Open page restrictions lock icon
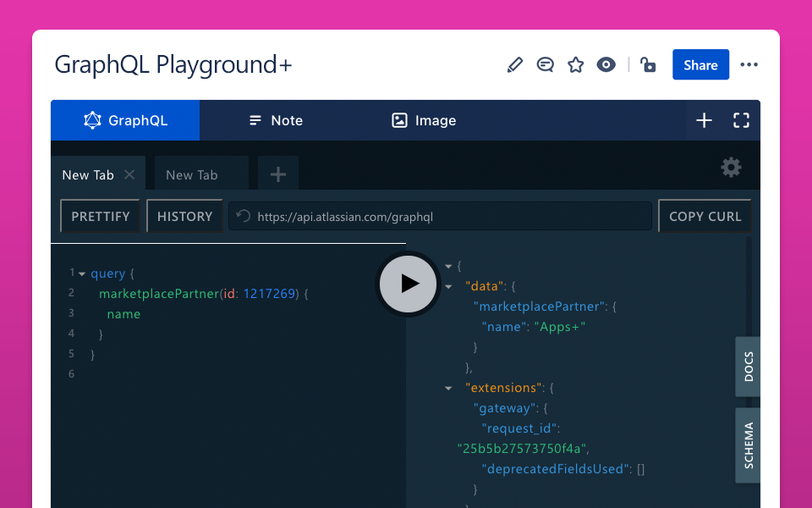Image resolution: width=812 pixels, height=508 pixels. (648, 65)
